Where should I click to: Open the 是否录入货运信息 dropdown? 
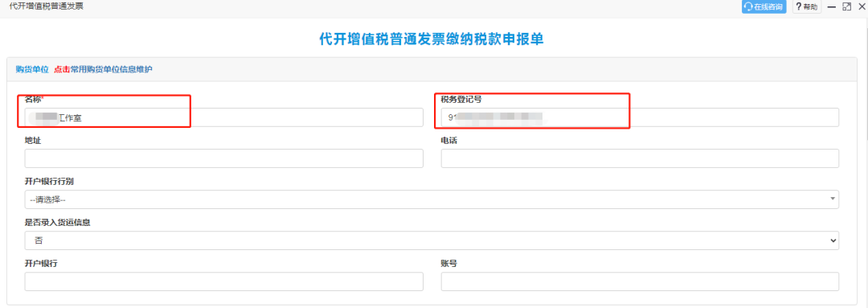tap(432, 240)
